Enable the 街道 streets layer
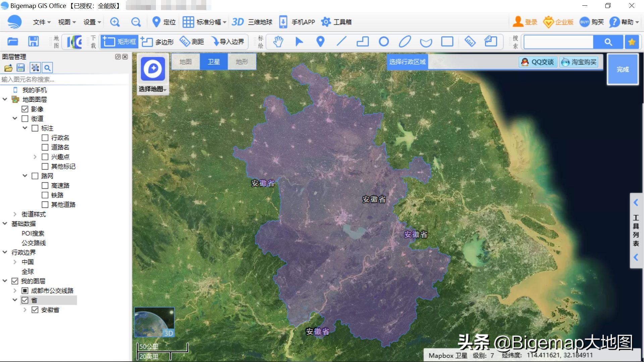The width and height of the screenshot is (644, 362). tap(24, 118)
